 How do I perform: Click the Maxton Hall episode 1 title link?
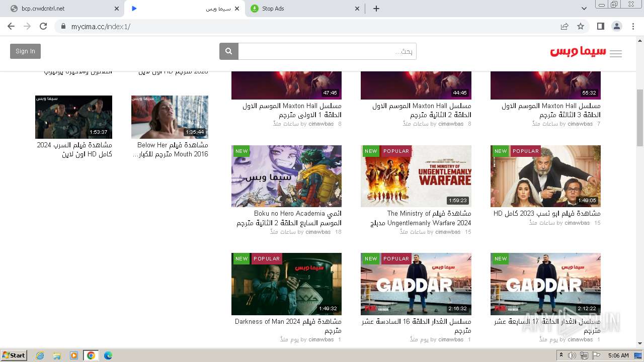pyautogui.click(x=292, y=111)
